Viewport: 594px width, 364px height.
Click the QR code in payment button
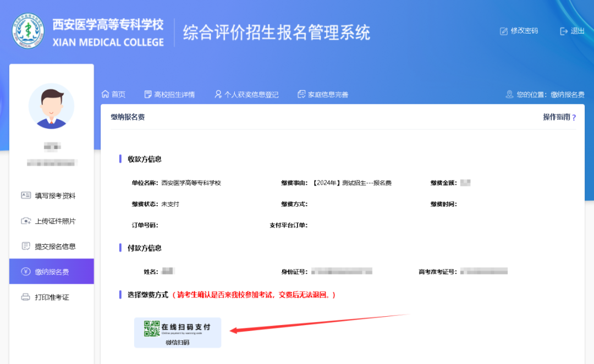pos(151,328)
